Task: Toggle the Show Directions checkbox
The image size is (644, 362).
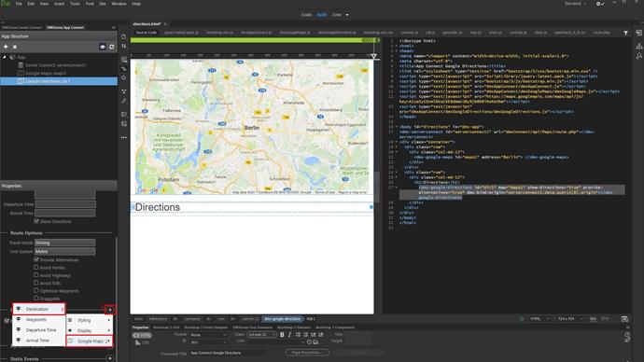Action: [36, 221]
